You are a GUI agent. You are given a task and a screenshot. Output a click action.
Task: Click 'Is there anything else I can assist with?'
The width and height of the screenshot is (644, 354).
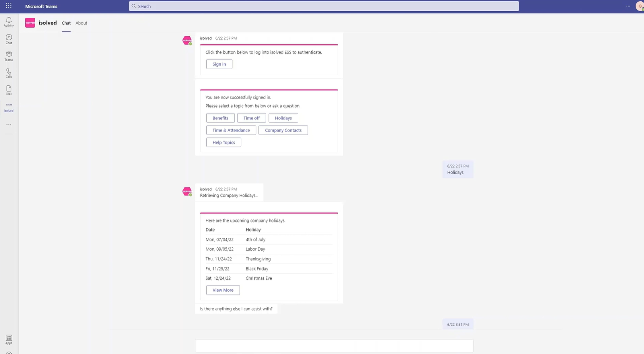236,309
